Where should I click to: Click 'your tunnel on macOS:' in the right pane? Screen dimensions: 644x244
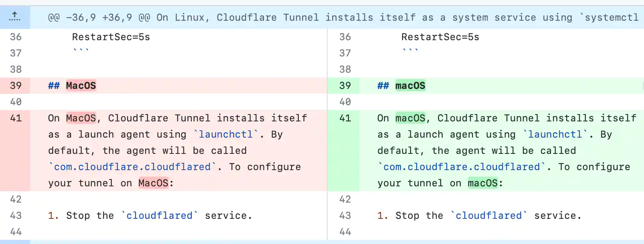(x=440, y=183)
